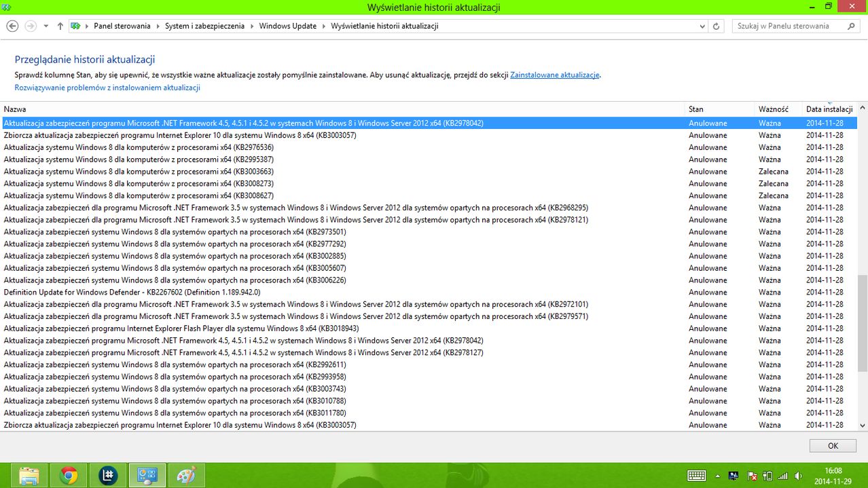868x488 pixels.
Task: Sort by the Ważność column header
Action: point(778,109)
